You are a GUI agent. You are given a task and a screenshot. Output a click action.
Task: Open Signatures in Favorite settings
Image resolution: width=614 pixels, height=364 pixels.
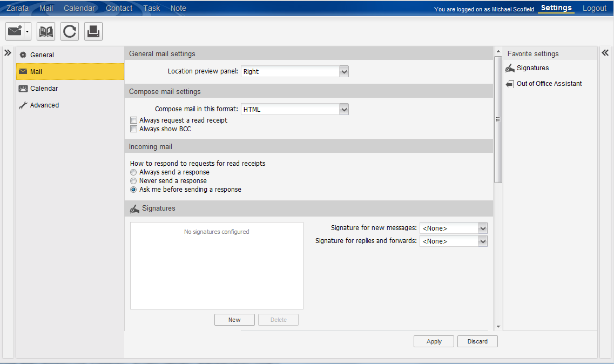[x=532, y=68]
